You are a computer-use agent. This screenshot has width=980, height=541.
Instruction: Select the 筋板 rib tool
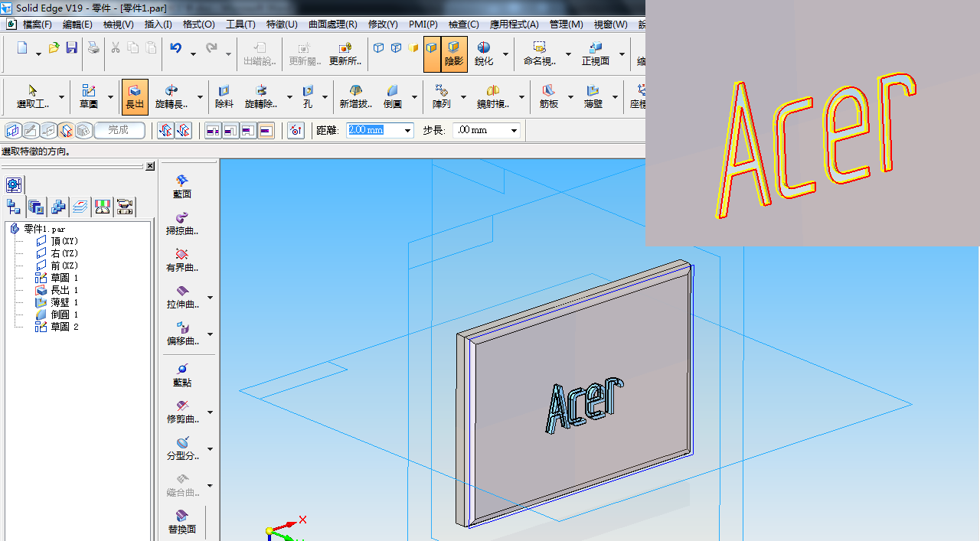[x=549, y=97]
